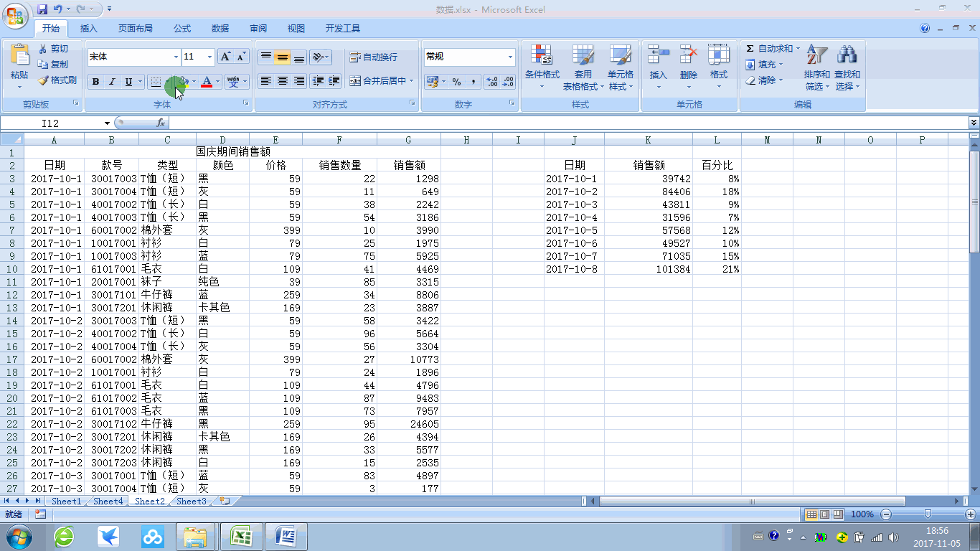Align text left

266,81
